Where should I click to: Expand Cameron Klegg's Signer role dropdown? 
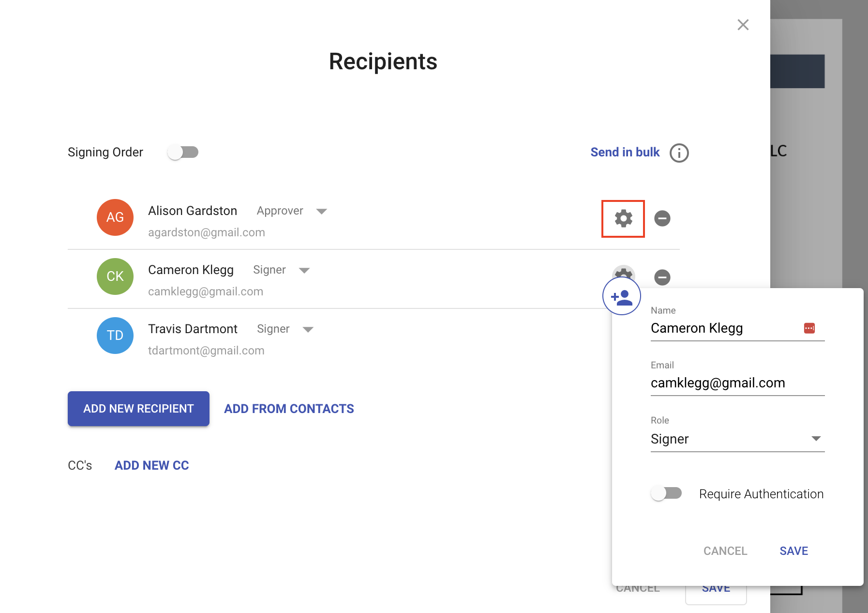[x=304, y=271]
